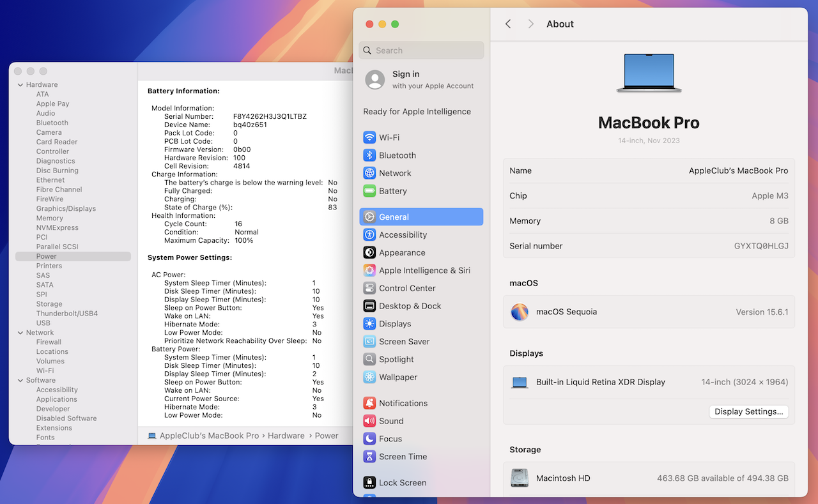818x504 pixels.
Task: Click the Built-in display laptop icon
Action: pos(520,383)
